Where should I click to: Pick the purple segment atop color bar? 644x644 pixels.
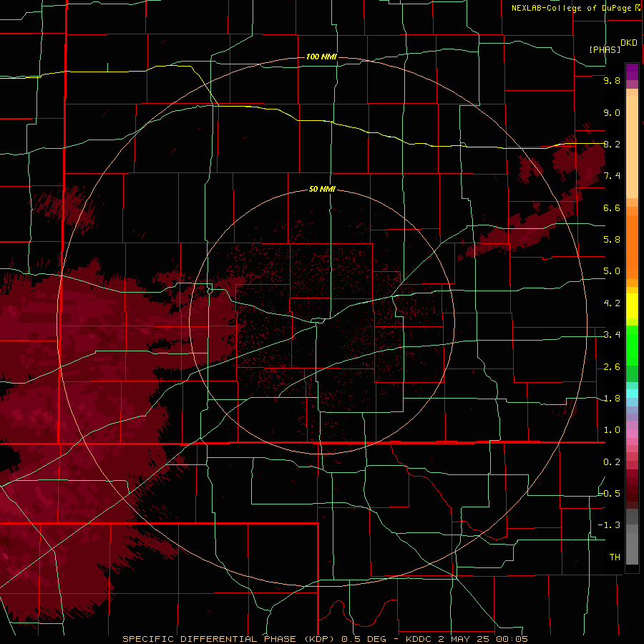[632, 72]
